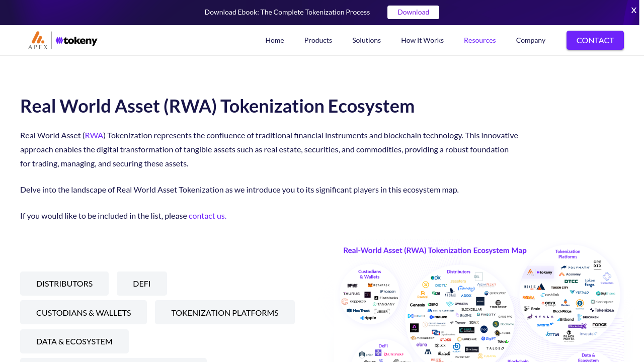Screen dimensions: 644x362
Task: Click DTCC logo in Tokenization Platforms
Action: click(x=571, y=282)
